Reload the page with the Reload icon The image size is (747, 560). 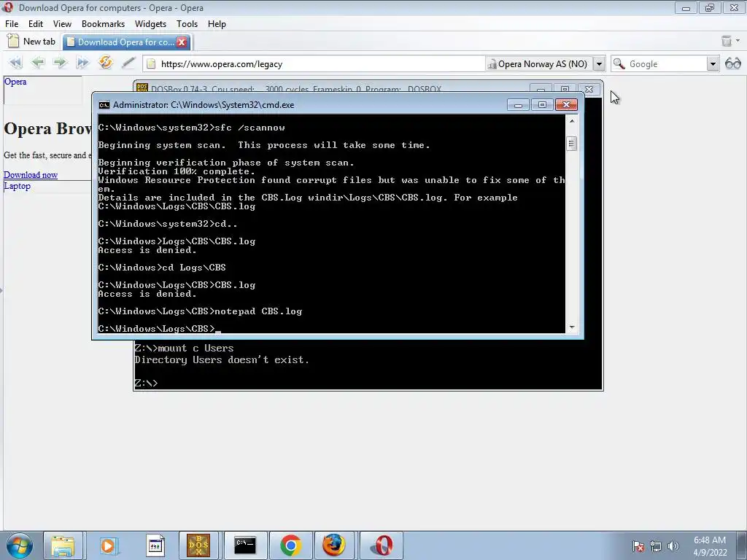pyautogui.click(x=105, y=63)
